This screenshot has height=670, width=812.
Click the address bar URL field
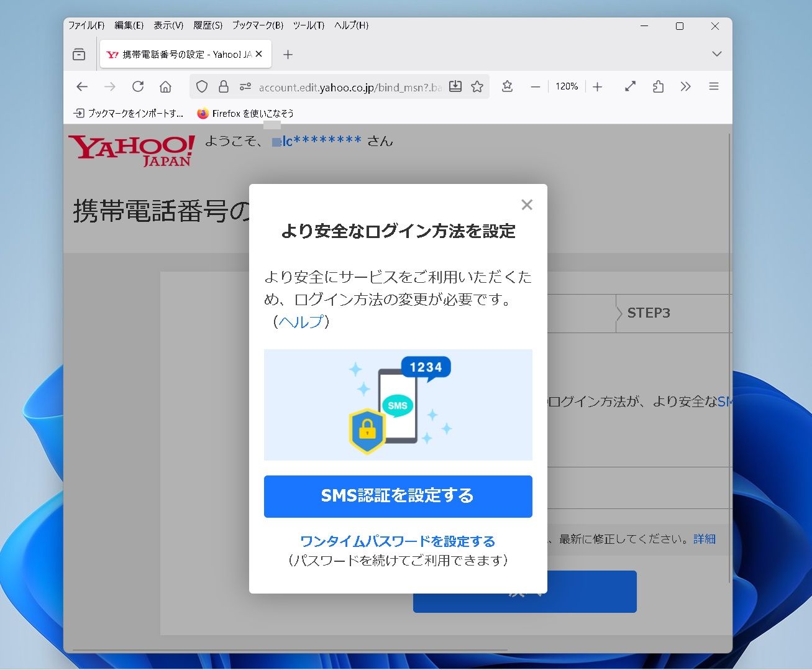click(349, 88)
